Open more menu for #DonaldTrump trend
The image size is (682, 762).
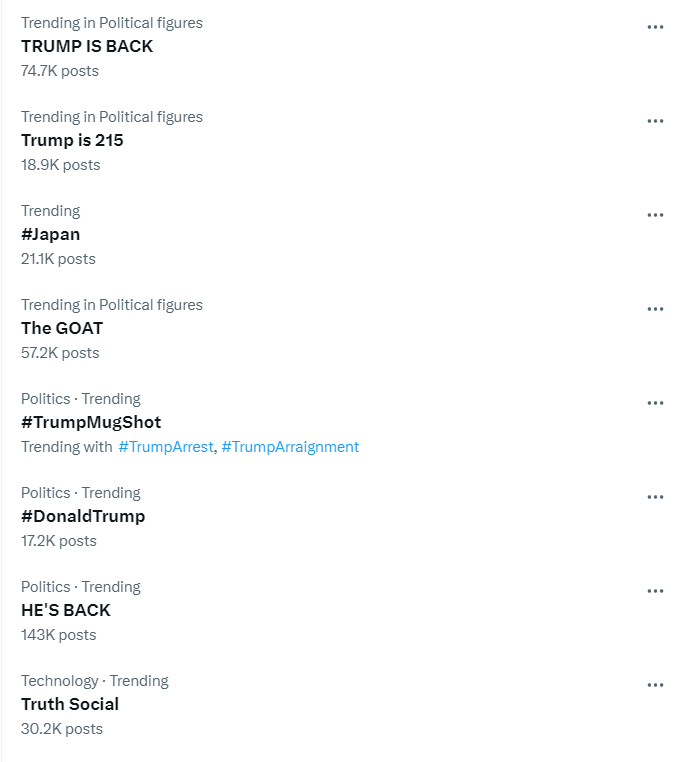(x=655, y=497)
